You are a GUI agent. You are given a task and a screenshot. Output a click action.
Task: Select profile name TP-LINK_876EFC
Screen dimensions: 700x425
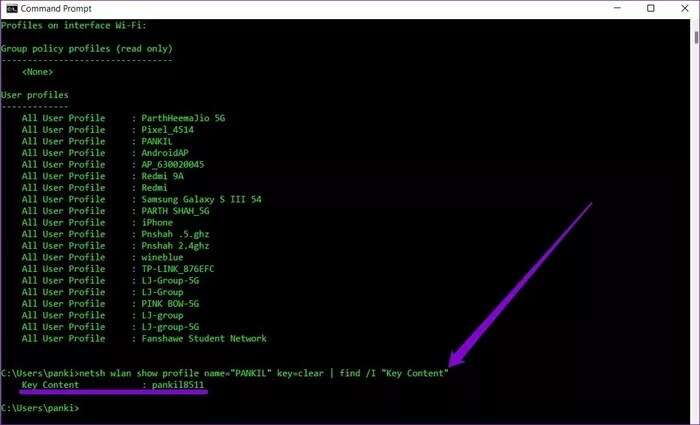[x=178, y=269]
